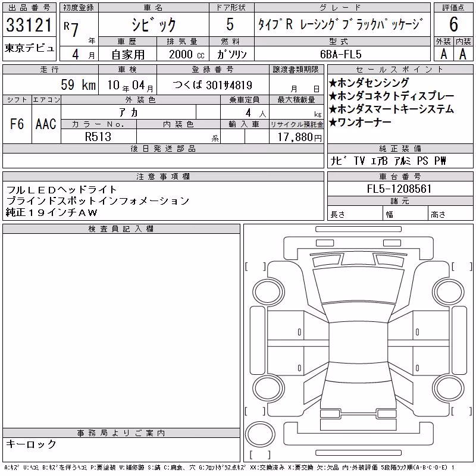Click the note ブラインドスポットインフォメーション
The image size is (476, 476).
click(98, 201)
